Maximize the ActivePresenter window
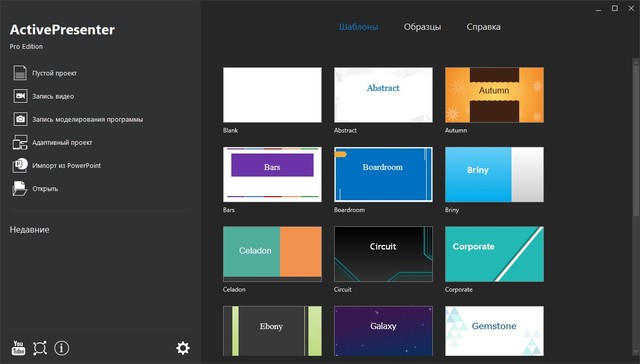Viewport: 640px width, 364px height. tap(615, 8)
